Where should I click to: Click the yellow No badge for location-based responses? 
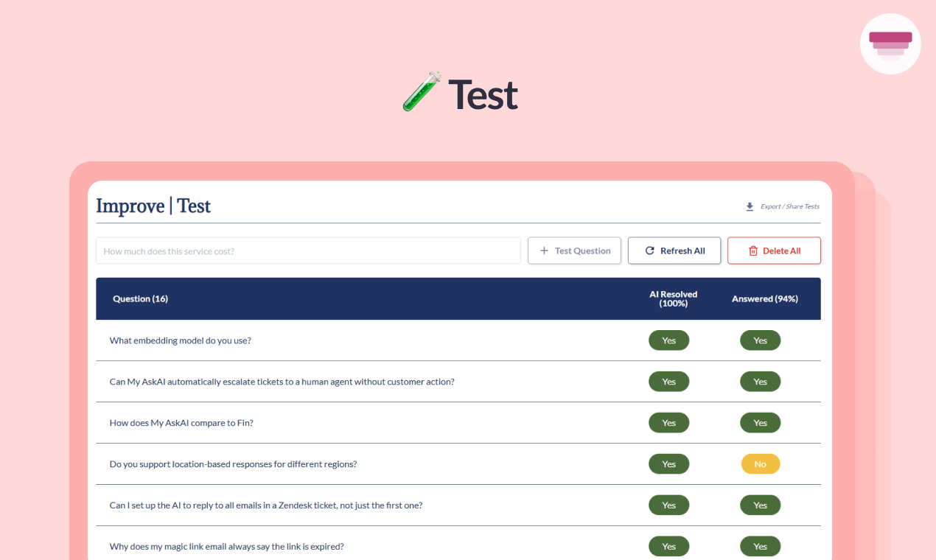click(x=760, y=464)
